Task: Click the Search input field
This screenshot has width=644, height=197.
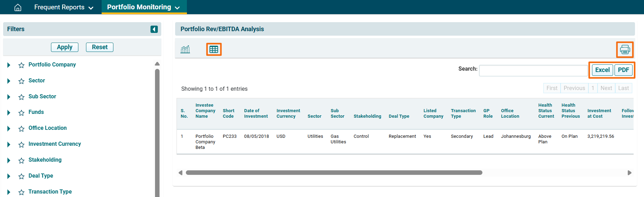Action: point(533,71)
